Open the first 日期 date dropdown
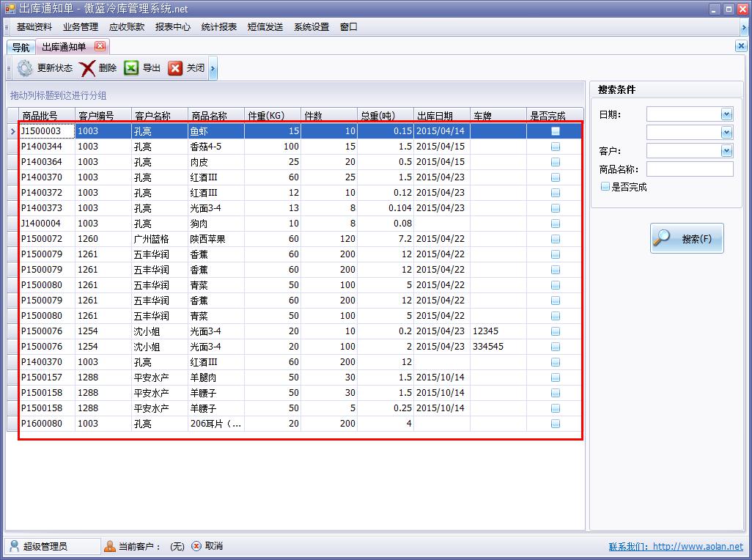 click(726, 114)
